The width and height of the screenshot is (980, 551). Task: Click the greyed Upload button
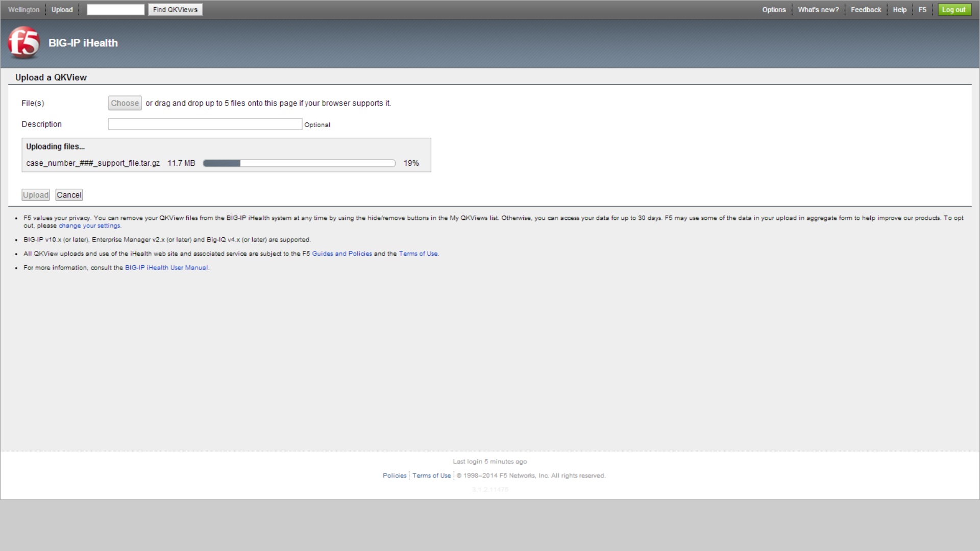click(36, 195)
